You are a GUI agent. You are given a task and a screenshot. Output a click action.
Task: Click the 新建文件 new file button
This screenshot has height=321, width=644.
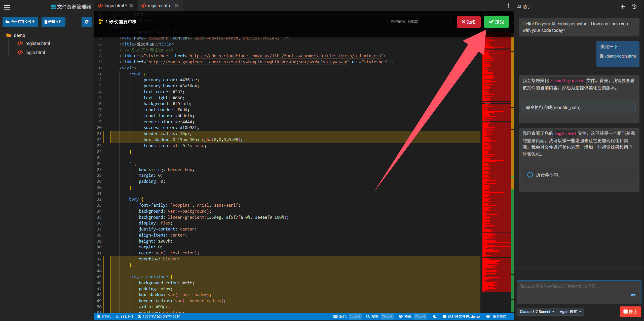[53, 22]
